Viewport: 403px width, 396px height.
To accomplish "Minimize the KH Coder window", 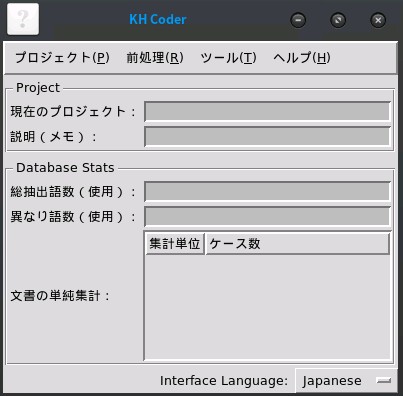I will click(x=298, y=20).
